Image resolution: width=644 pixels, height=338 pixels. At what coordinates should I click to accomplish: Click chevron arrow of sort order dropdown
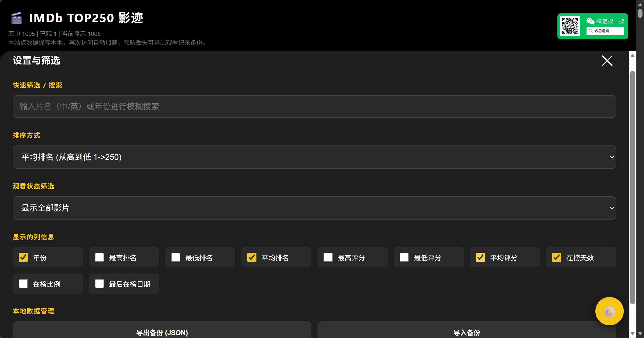click(x=612, y=157)
